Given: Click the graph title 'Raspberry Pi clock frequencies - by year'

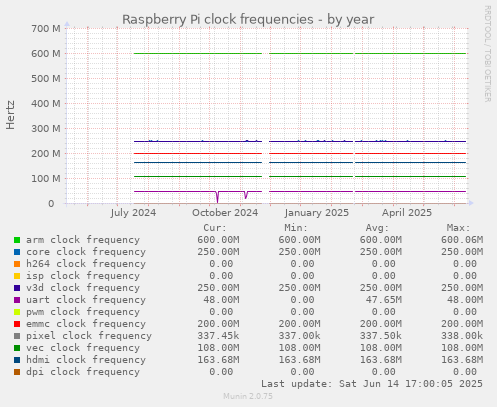Looking at the screenshot, I should pos(248,20).
